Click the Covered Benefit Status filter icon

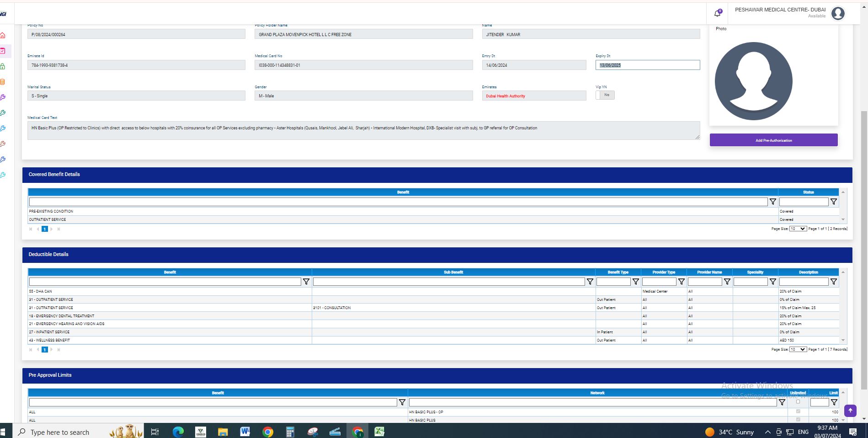(833, 202)
